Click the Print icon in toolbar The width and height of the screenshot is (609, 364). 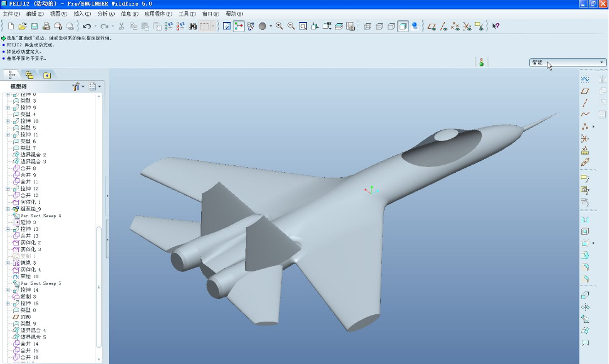coord(46,26)
